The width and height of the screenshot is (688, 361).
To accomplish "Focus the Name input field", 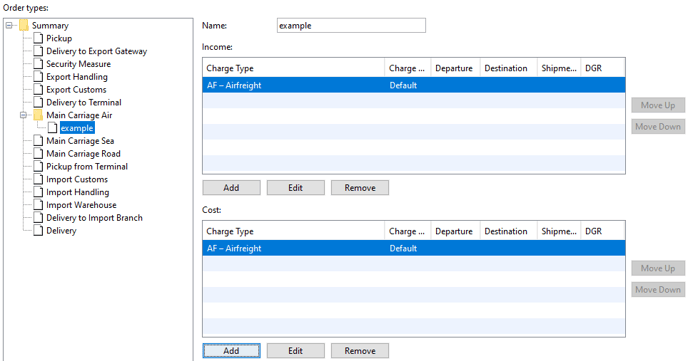I will pos(351,25).
